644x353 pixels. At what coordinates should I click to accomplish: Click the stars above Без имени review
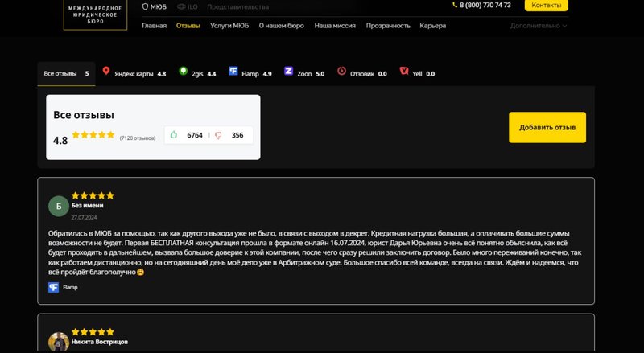93,195
